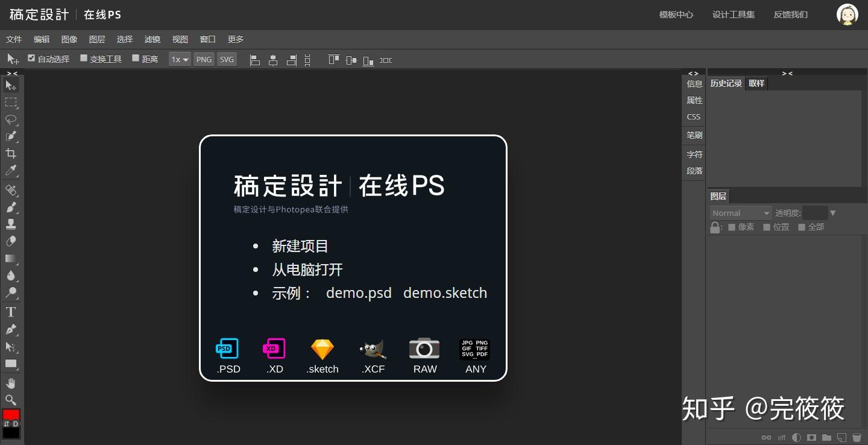Click the new layer page icon
The height and width of the screenshot is (445, 868).
click(842, 437)
